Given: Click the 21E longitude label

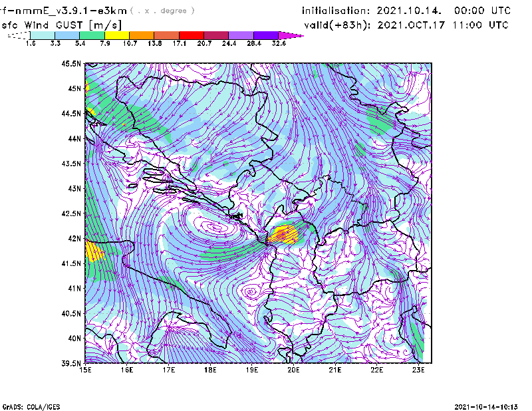Looking at the screenshot, I should 335,370.
